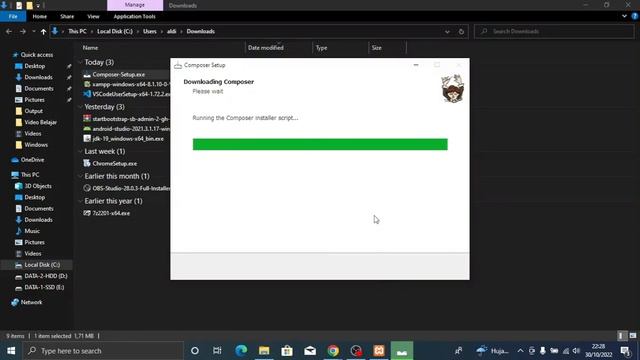
Task: Open the Share ribbon tab
Action: pyautogui.click(x=67, y=16)
